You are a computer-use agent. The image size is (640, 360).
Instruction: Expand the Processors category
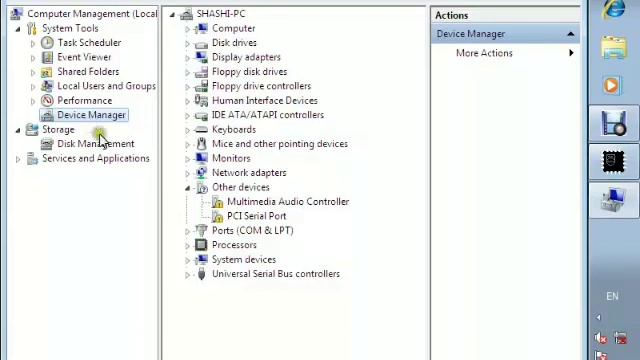point(187,246)
